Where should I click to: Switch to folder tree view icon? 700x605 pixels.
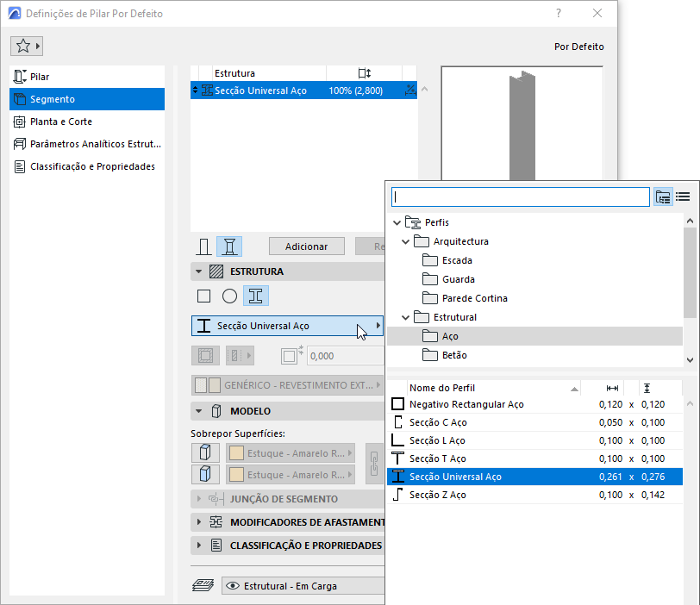pyautogui.click(x=663, y=196)
